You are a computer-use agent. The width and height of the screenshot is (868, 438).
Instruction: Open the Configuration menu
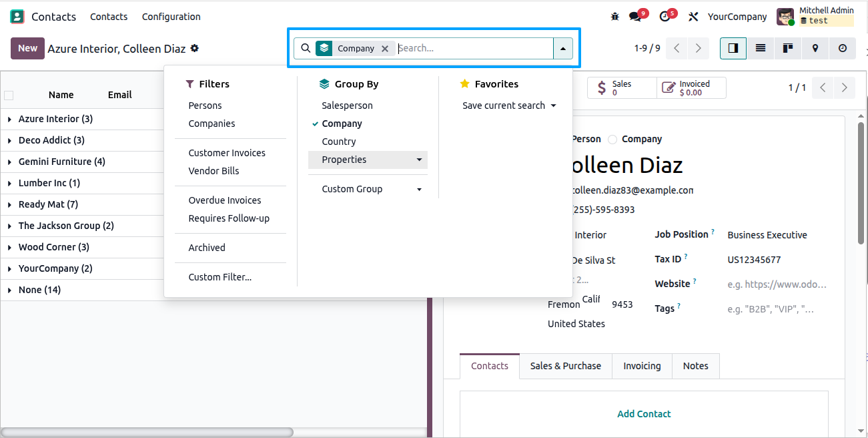(171, 17)
